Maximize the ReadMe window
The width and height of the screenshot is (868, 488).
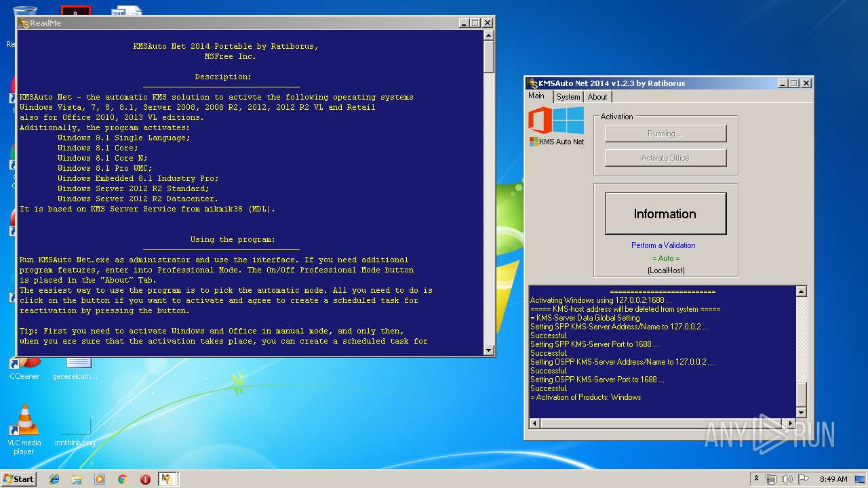(x=475, y=23)
